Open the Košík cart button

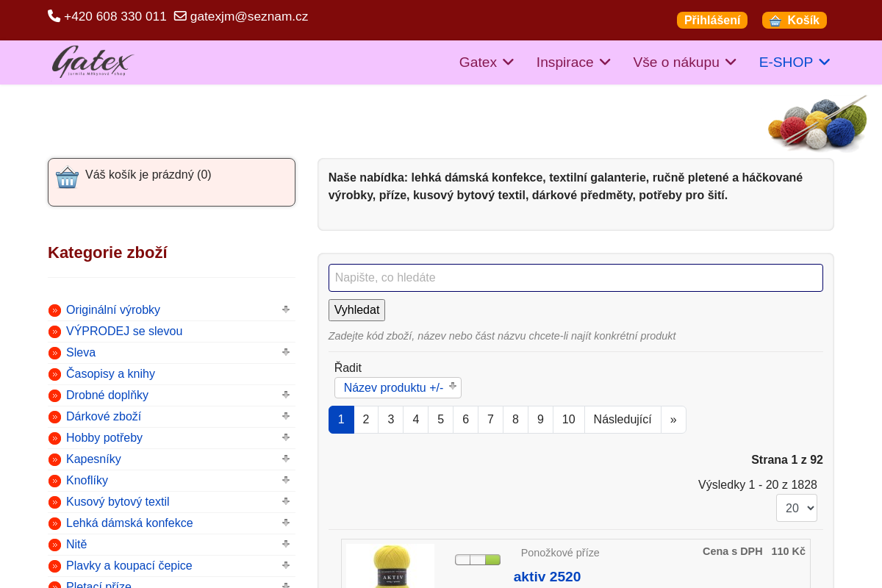(x=794, y=21)
